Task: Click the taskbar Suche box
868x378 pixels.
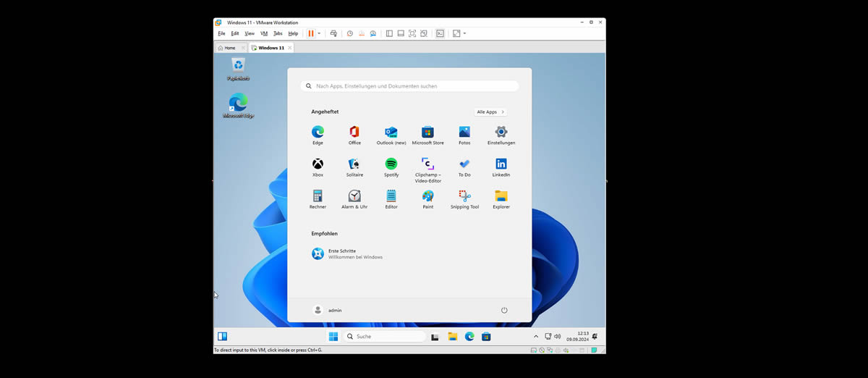Action: coord(383,337)
